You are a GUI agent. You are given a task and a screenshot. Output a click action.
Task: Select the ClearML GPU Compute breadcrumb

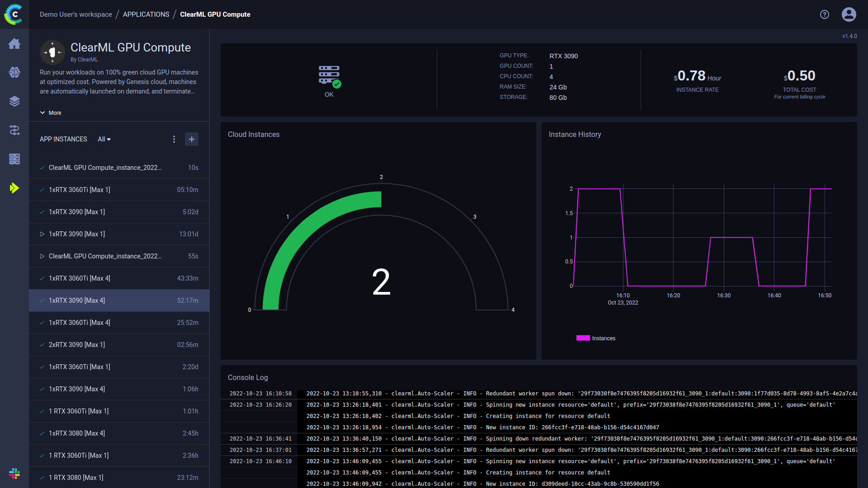[x=215, y=14]
